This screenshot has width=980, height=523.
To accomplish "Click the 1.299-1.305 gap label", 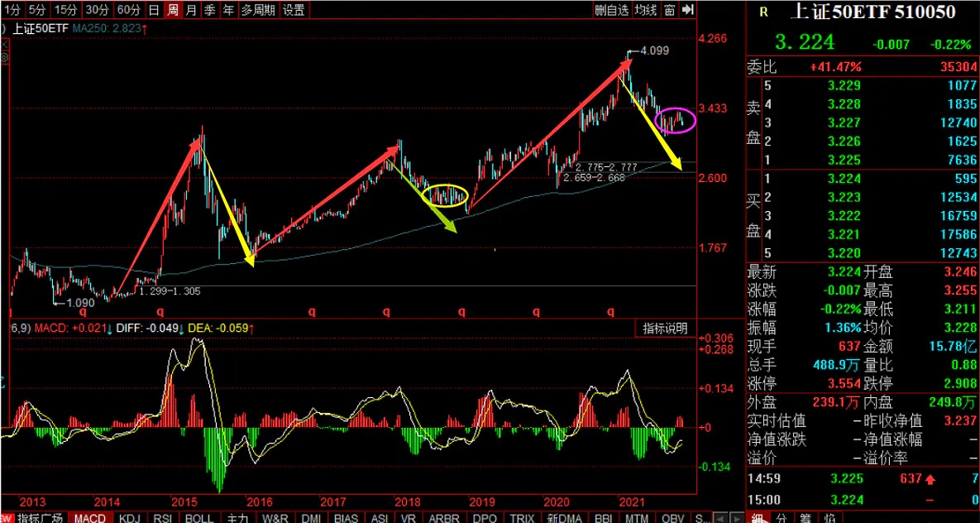I will (x=170, y=291).
